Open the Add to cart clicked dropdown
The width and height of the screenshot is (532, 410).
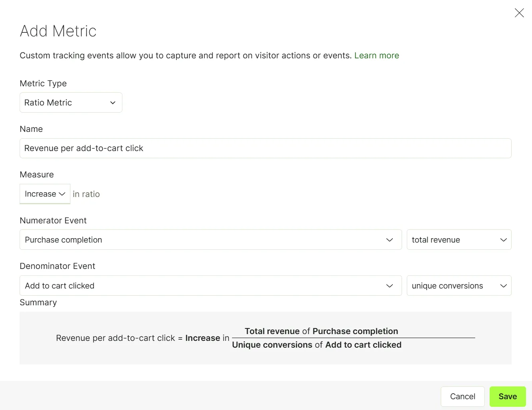click(x=210, y=286)
